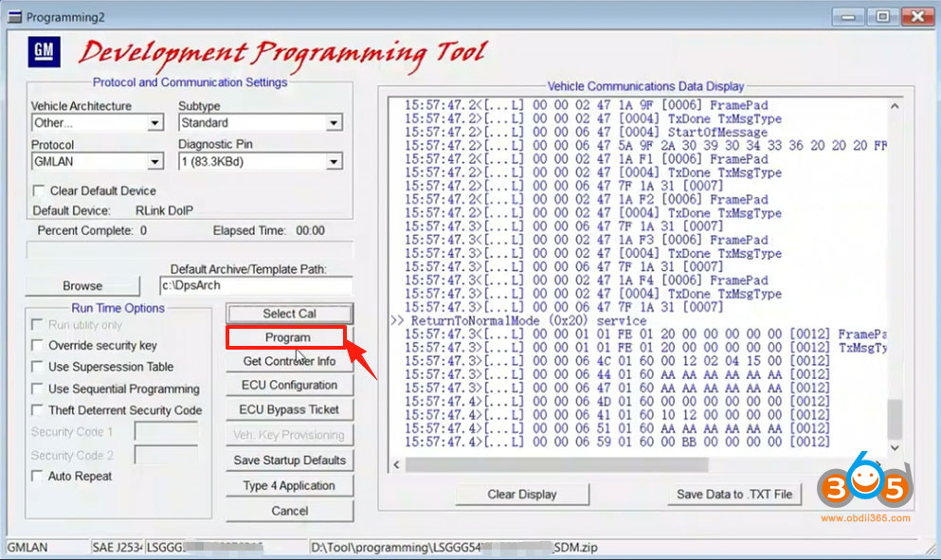Click the Select Cal button
This screenshot has height=560, width=941.
[x=289, y=314]
